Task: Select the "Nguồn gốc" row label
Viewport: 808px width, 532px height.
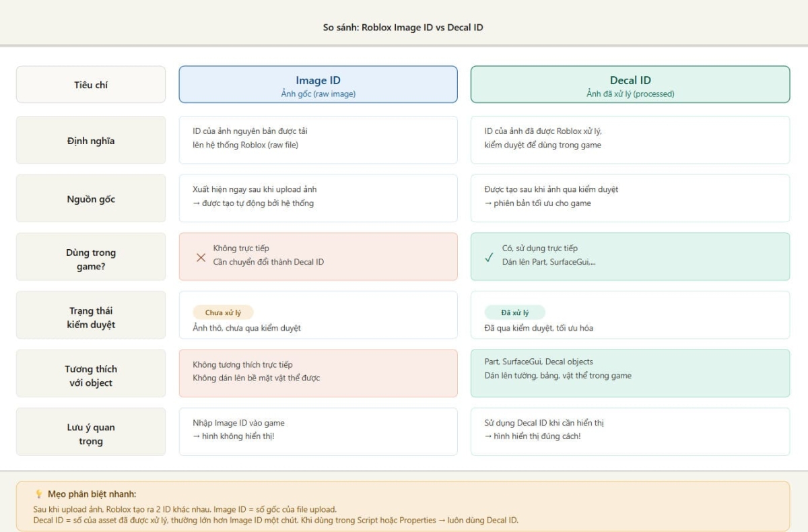Action: click(x=91, y=199)
